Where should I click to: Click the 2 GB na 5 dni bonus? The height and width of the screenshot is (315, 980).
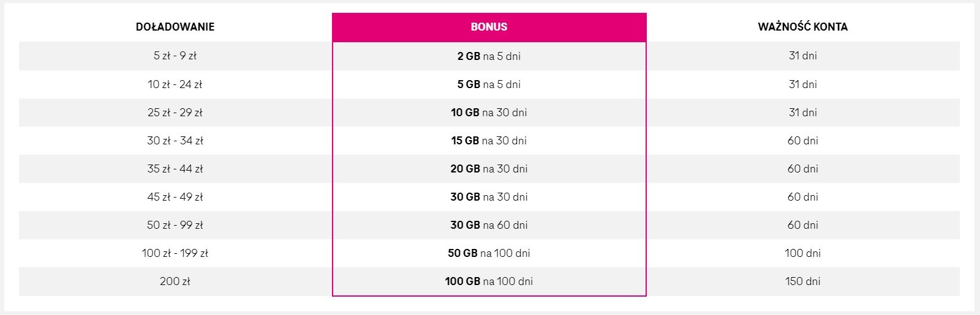coord(489,56)
